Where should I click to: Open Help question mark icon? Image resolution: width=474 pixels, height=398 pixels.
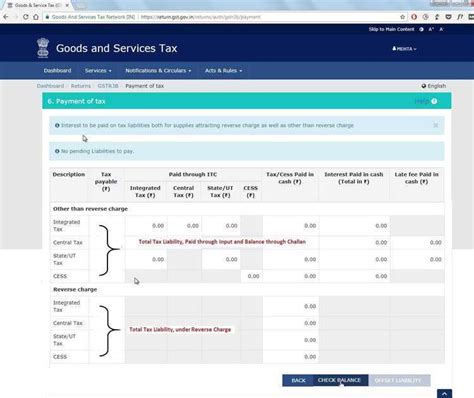434,101
